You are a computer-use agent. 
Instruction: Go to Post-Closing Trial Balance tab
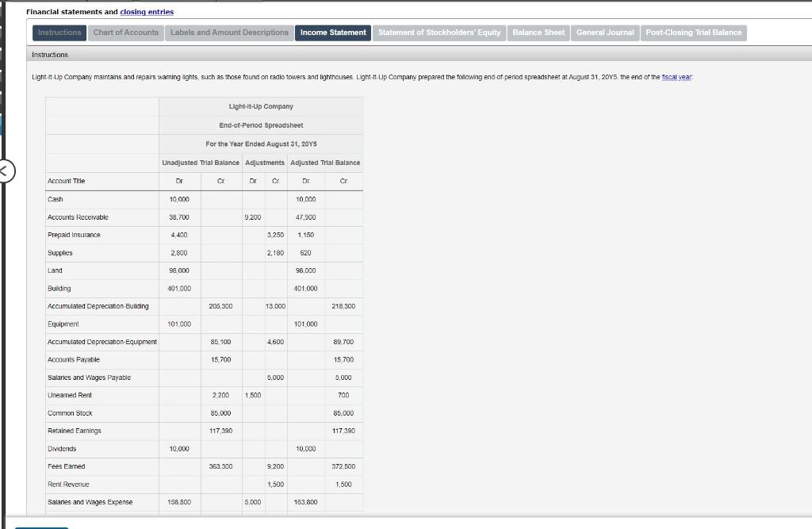point(693,33)
